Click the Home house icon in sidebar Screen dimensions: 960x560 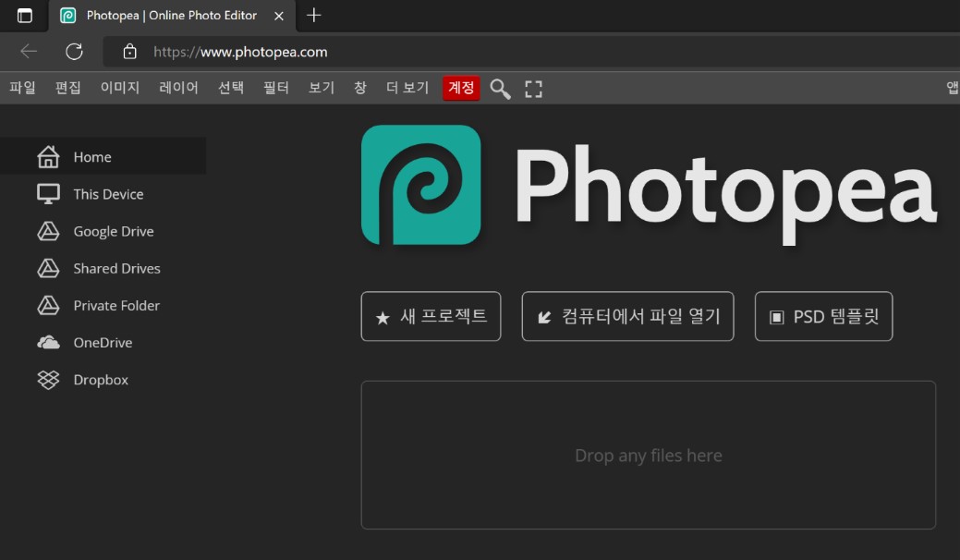point(48,157)
